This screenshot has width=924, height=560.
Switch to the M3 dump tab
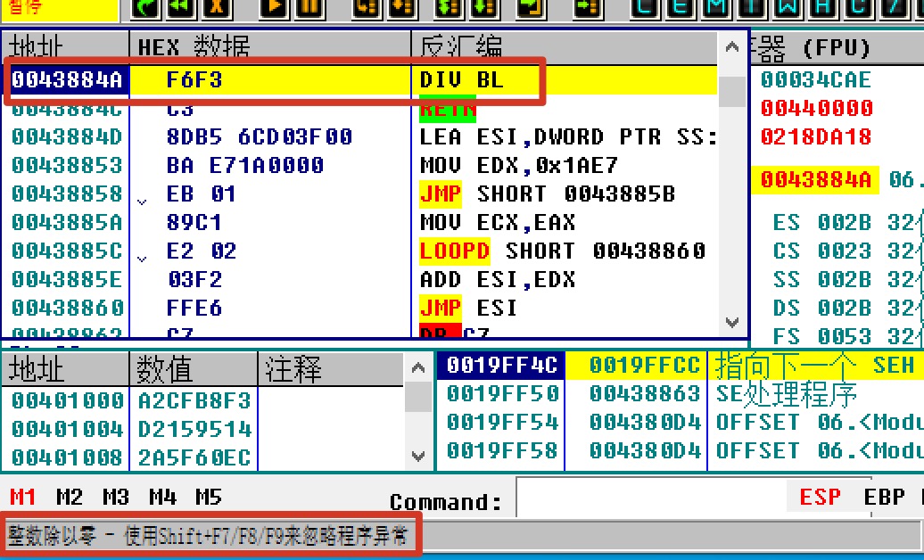pos(116,497)
